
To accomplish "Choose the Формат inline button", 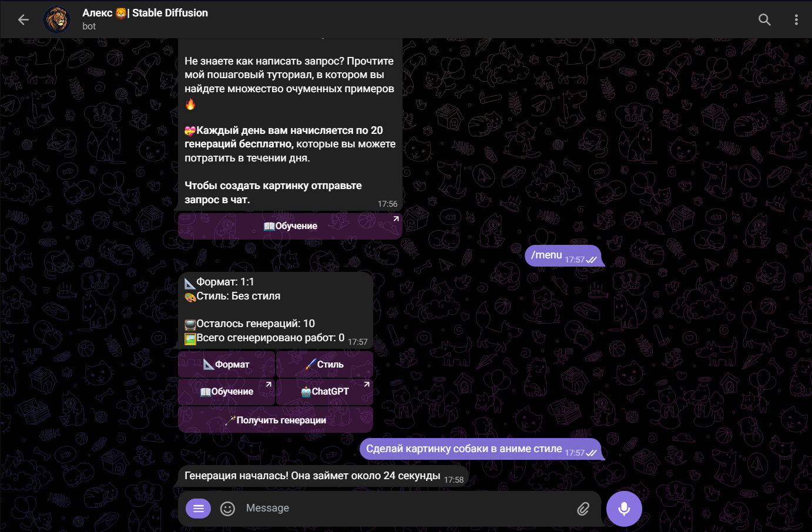I will [x=226, y=365].
